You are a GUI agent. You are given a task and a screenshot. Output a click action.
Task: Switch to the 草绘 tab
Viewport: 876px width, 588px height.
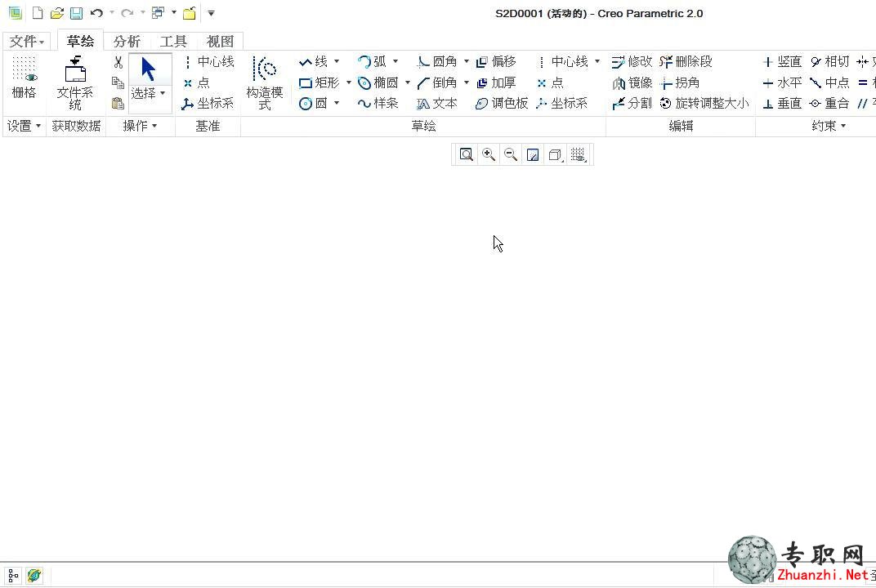click(x=80, y=41)
